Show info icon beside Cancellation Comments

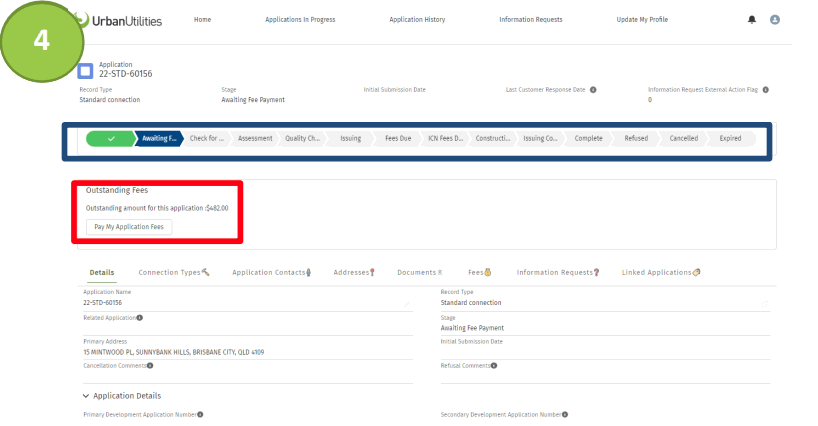(150, 366)
